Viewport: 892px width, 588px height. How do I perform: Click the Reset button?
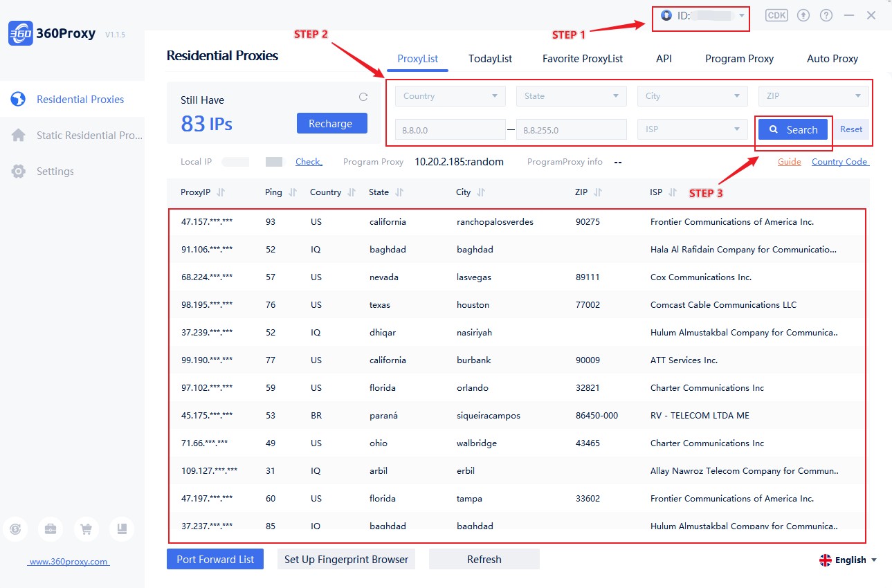click(x=851, y=129)
